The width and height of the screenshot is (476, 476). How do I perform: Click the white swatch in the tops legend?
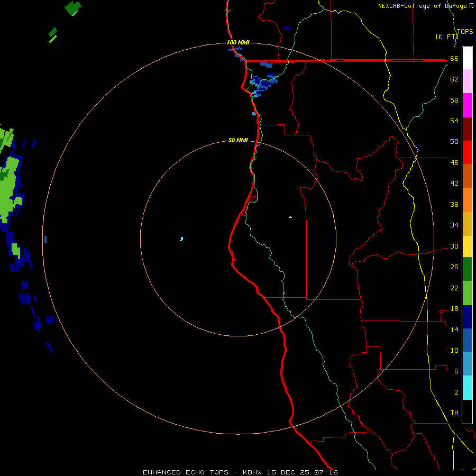click(467, 58)
